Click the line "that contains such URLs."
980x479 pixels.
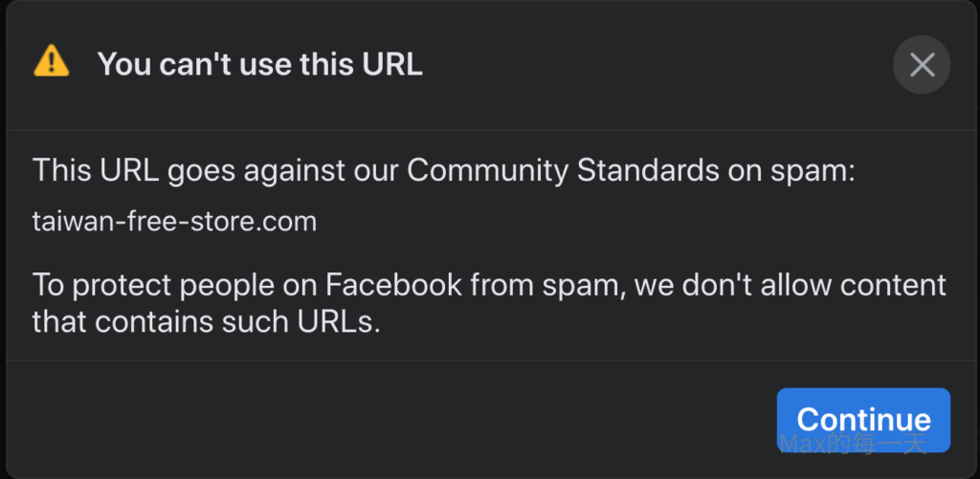(207, 321)
